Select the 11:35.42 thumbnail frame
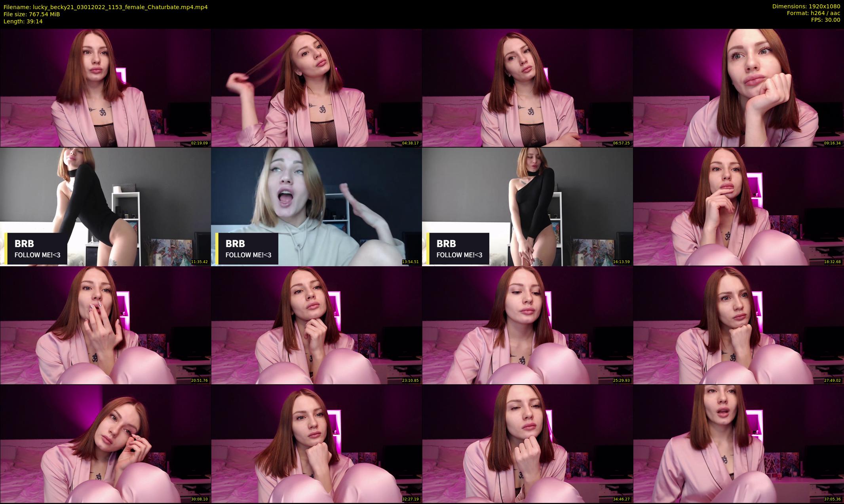This screenshot has width=844, height=504. pos(105,206)
